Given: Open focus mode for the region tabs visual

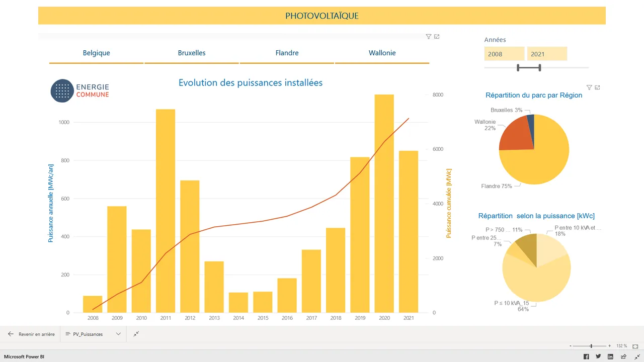Looking at the screenshot, I should coord(437,37).
